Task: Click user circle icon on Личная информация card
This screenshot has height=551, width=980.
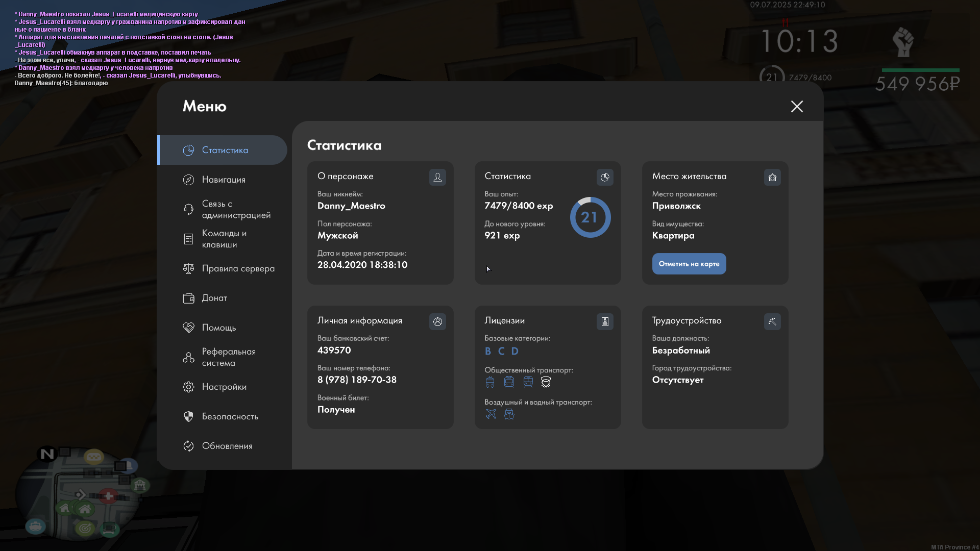Action: tap(437, 321)
